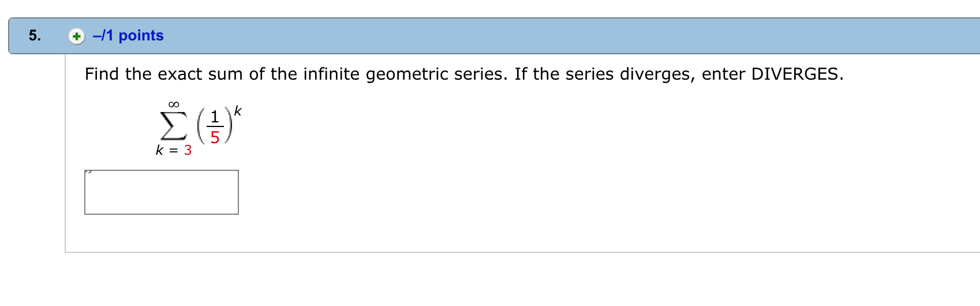Click inside the answer input box

click(162, 193)
